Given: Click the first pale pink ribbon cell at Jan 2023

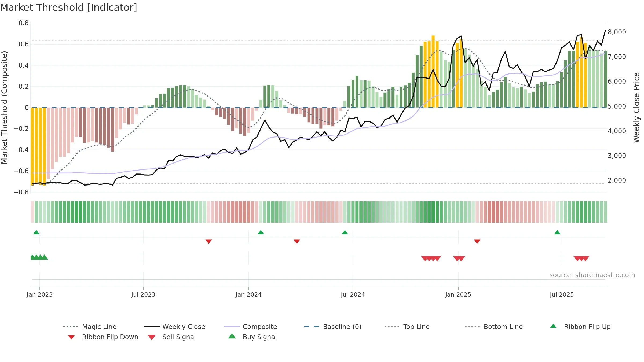Looking at the screenshot, I should 32,212.
